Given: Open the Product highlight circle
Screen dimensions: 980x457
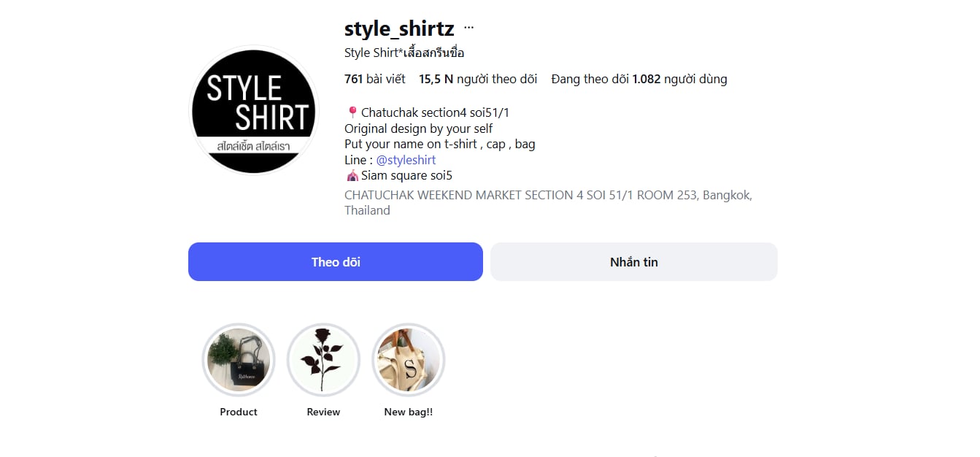Looking at the screenshot, I should coord(239,359).
